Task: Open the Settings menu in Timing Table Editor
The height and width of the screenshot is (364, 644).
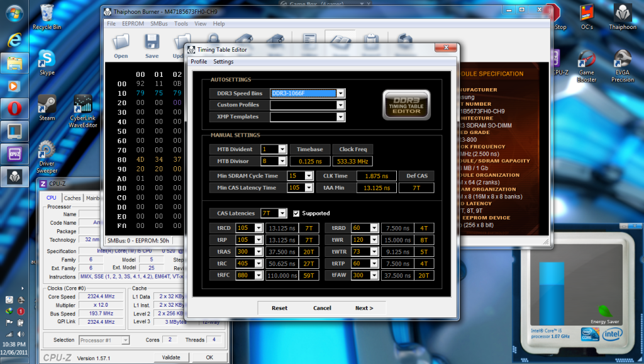Action: click(x=223, y=62)
